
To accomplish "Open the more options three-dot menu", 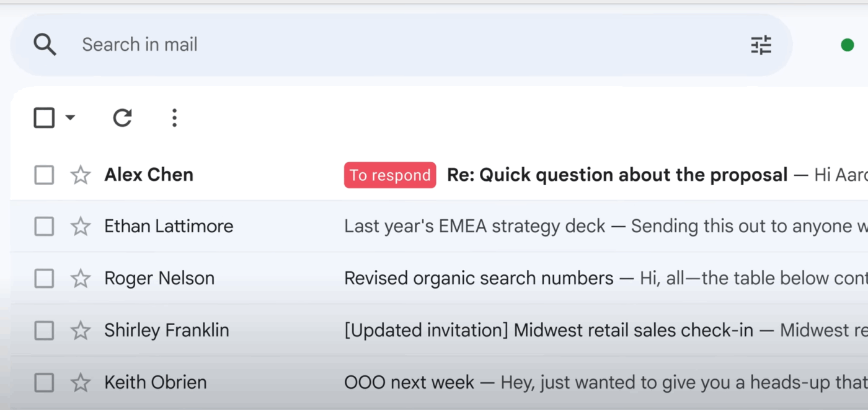I will point(174,118).
